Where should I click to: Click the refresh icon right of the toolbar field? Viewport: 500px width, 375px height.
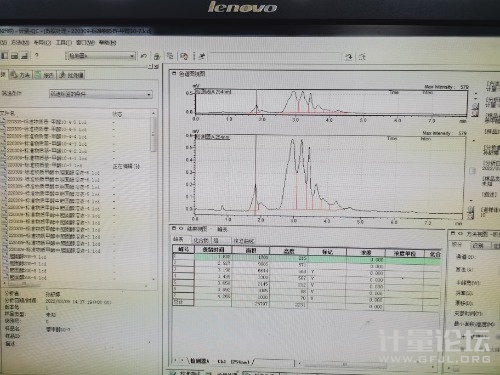(x=349, y=57)
